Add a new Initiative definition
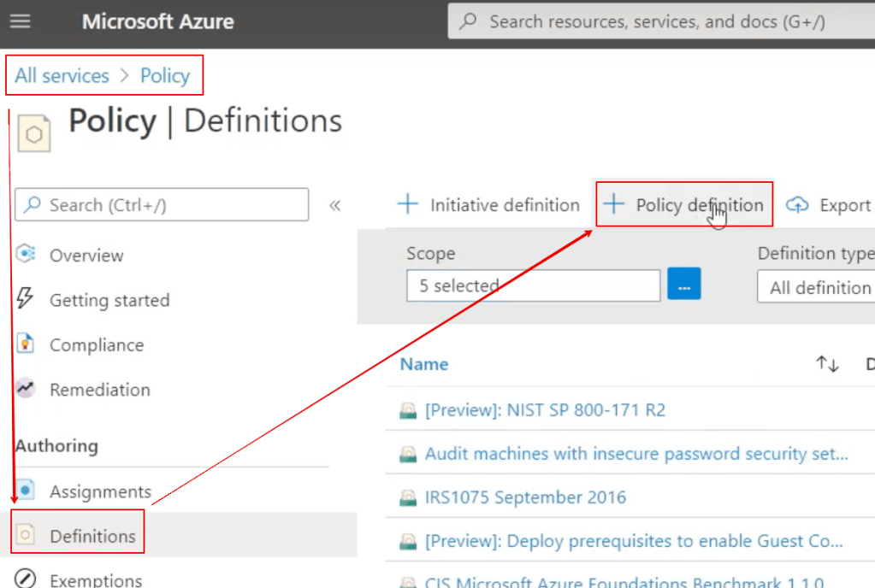The width and height of the screenshot is (875, 588). coord(489,205)
